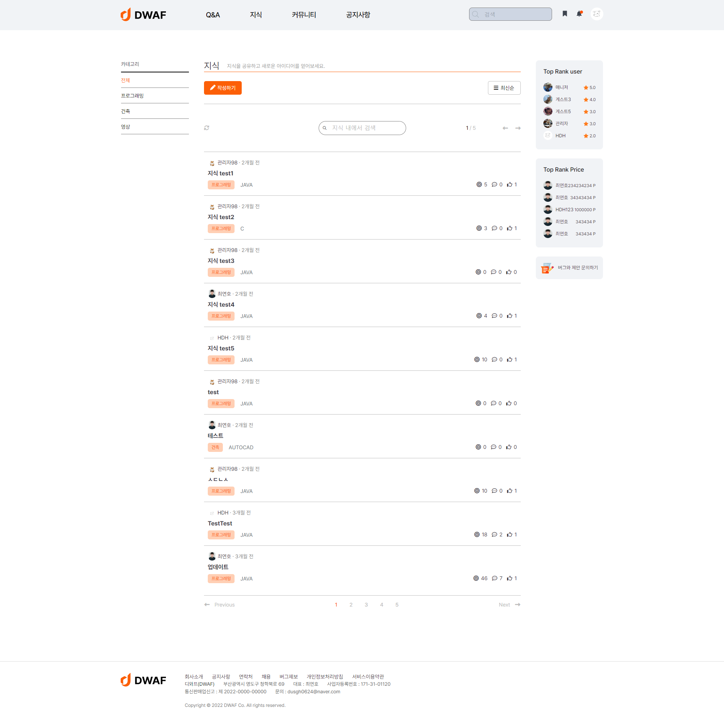Open the 회사소개 footer link
Screen dimensions: 724x728
tap(194, 676)
